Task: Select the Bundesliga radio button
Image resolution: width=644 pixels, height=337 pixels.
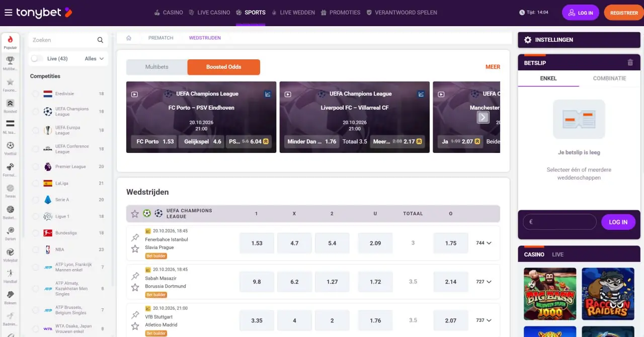Action: click(35, 233)
